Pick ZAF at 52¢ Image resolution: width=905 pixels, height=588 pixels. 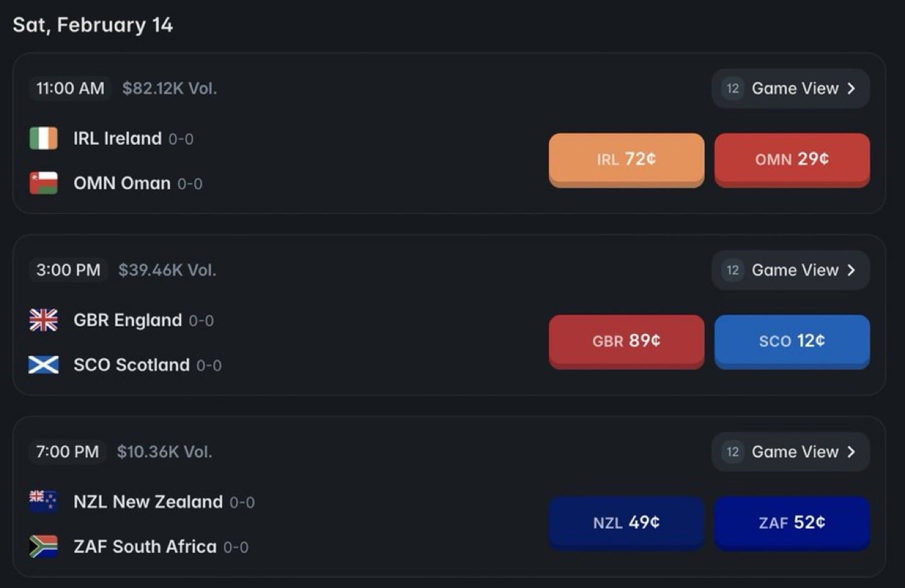pyautogui.click(x=792, y=523)
